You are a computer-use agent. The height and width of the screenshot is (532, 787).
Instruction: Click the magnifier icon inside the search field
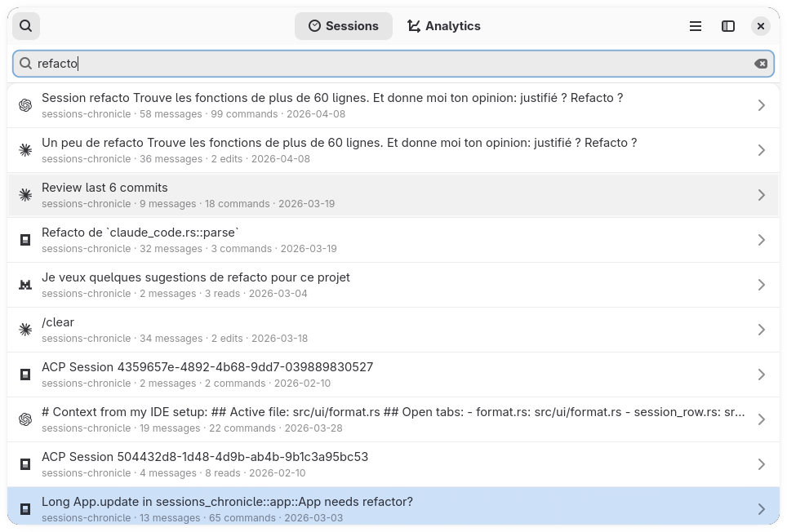click(x=24, y=63)
